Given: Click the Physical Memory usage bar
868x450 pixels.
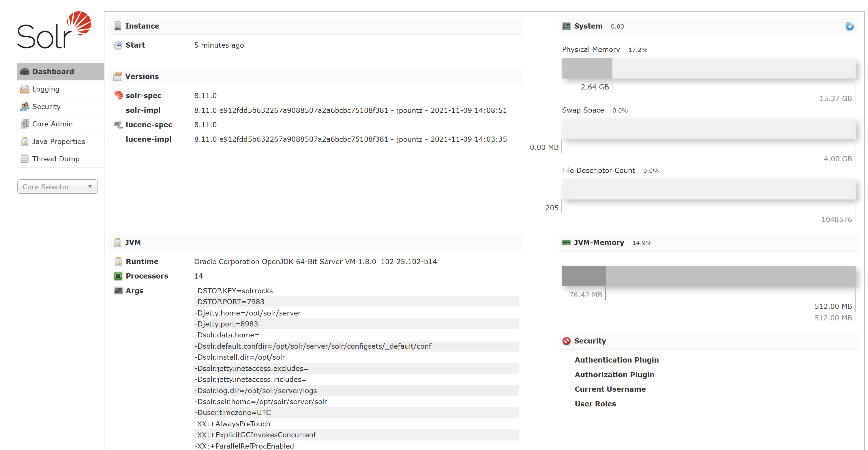Looking at the screenshot, I should click(708, 68).
